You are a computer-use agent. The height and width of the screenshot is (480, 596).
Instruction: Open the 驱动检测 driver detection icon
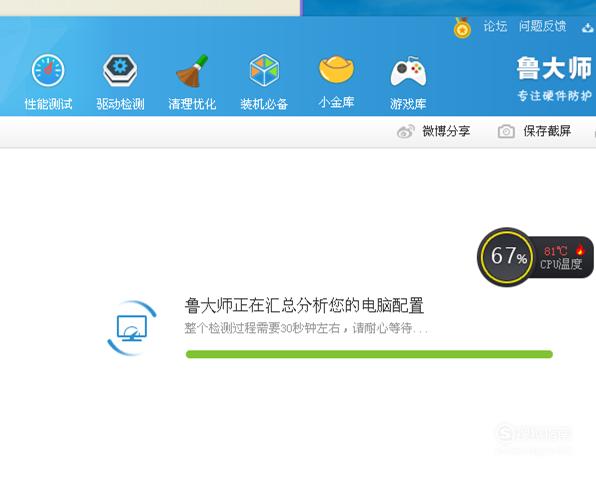(x=120, y=71)
